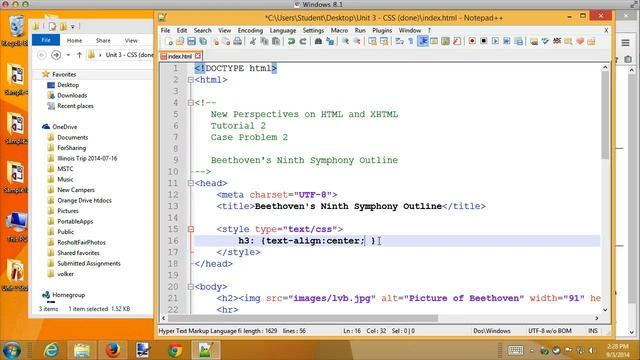Toggle the highlighted Indent Guide button
Viewport: 640px width, 360px height.
pos(423,41)
